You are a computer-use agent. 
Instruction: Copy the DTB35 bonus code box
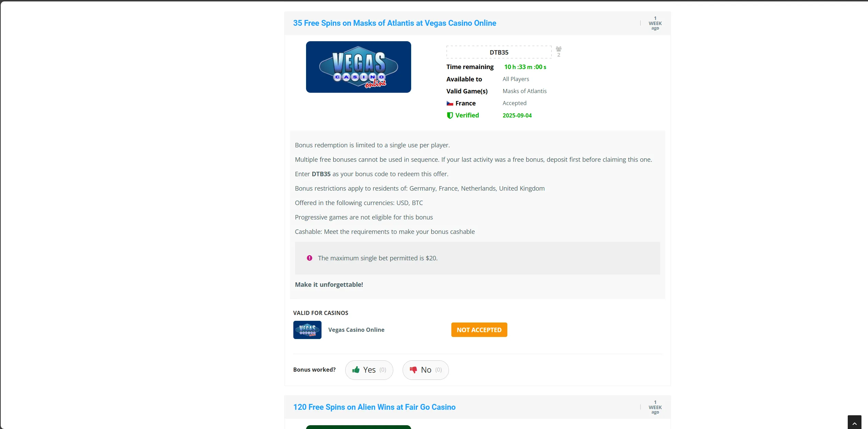[499, 52]
